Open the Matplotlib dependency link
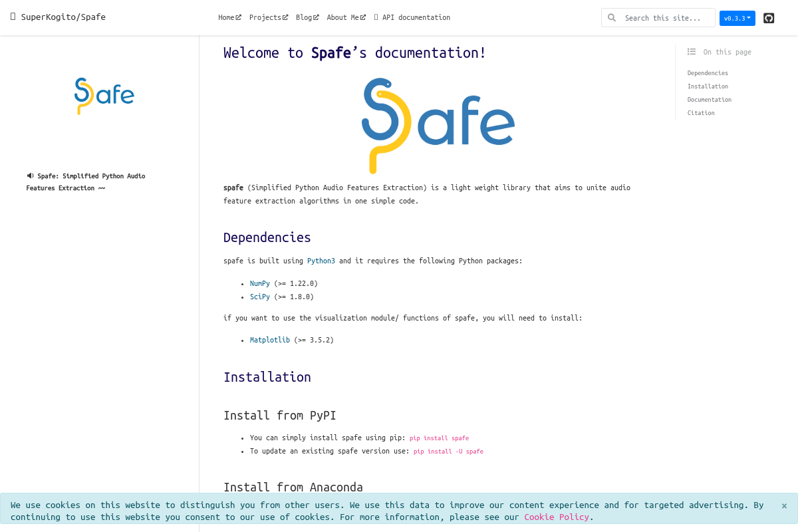Viewport: 798px width, 532px height. coord(269,340)
